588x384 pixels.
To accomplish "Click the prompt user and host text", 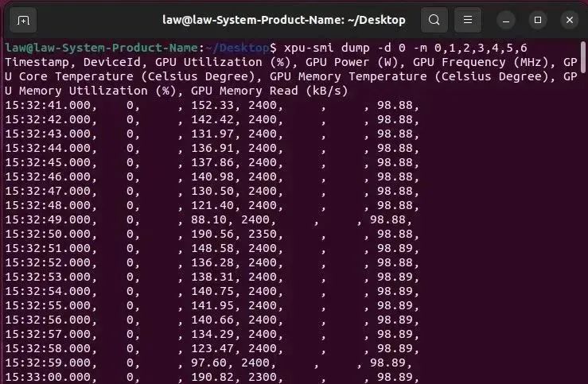I will point(101,48).
